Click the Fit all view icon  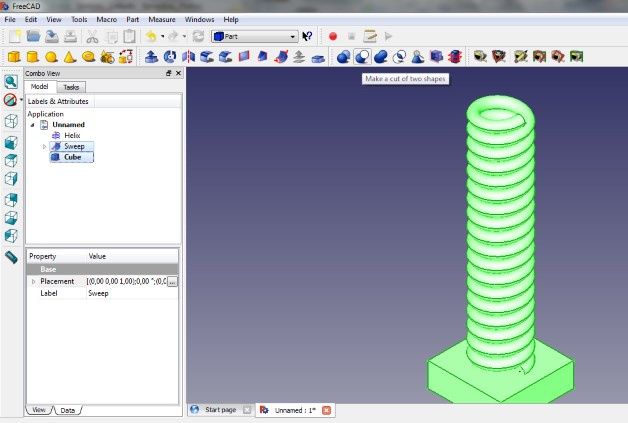click(x=11, y=82)
